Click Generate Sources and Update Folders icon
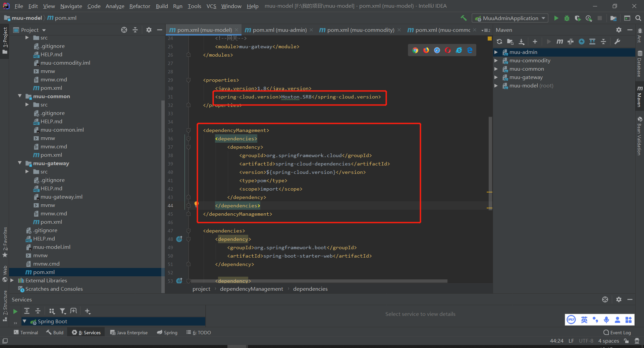644x348 pixels. coord(510,42)
